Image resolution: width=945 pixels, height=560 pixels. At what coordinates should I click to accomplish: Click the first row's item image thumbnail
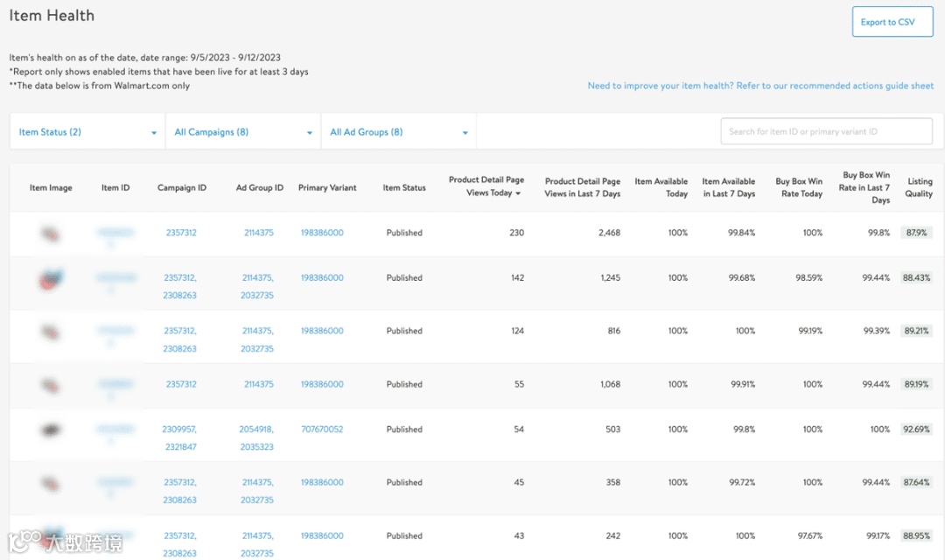click(x=51, y=233)
